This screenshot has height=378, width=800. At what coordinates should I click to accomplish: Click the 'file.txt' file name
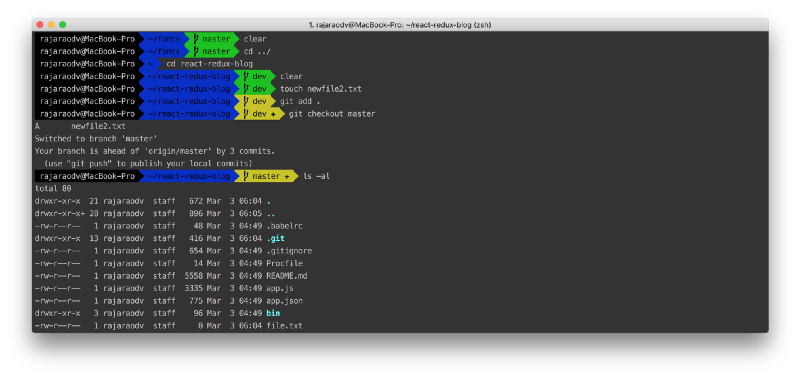coord(285,325)
